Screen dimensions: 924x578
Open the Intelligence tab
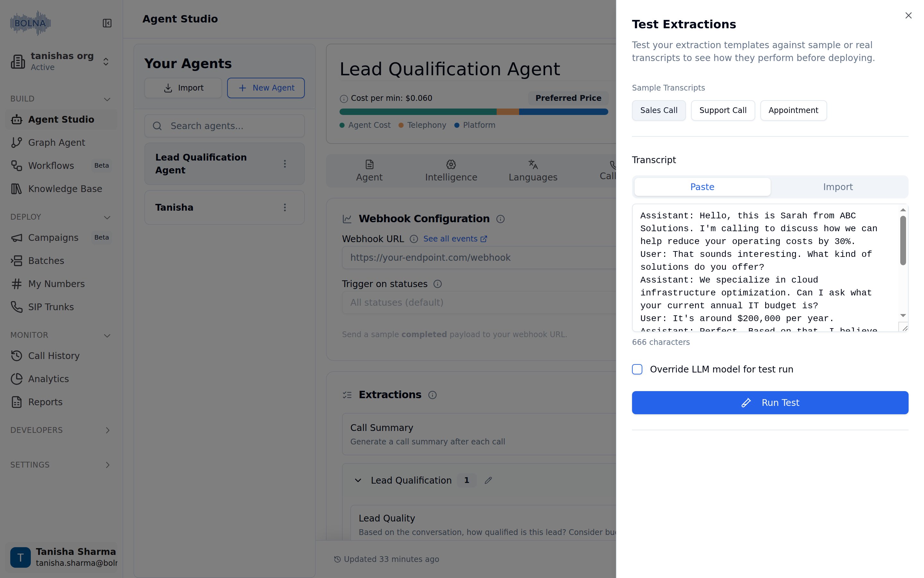point(451,171)
